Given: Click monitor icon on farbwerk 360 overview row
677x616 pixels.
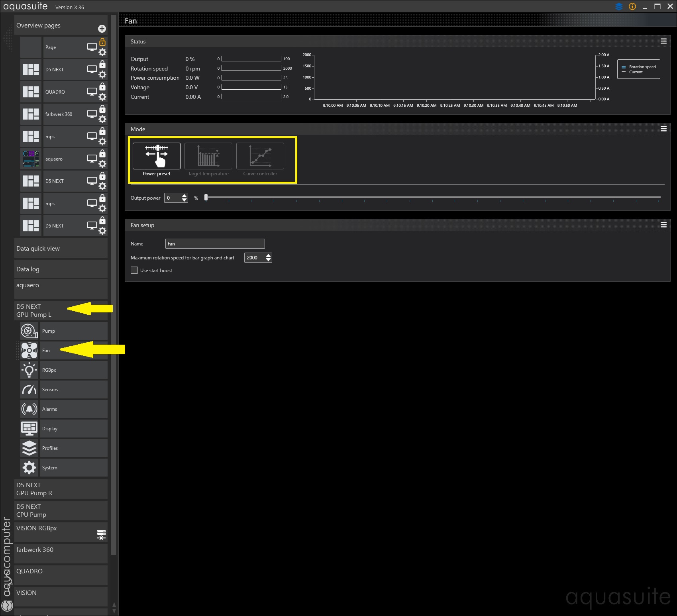Looking at the screenshot, I should [x=92, y=114].
